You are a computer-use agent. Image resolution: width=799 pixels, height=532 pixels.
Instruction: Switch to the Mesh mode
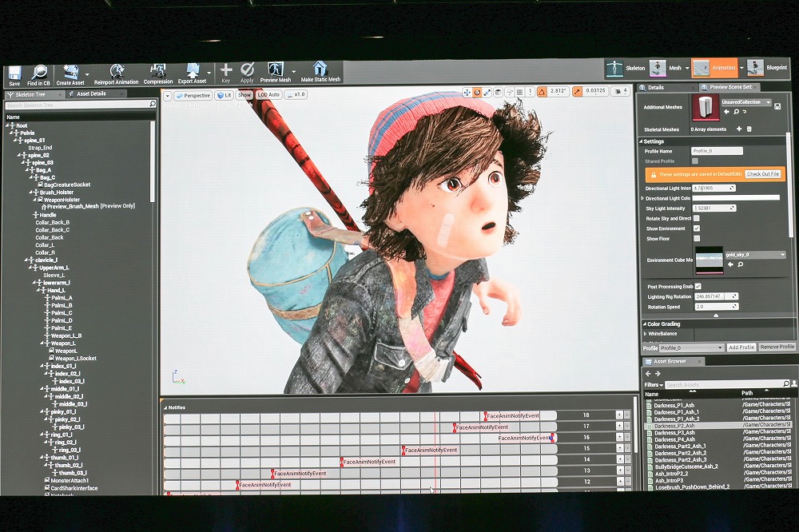pyautogui.click(x=666, y=68)
